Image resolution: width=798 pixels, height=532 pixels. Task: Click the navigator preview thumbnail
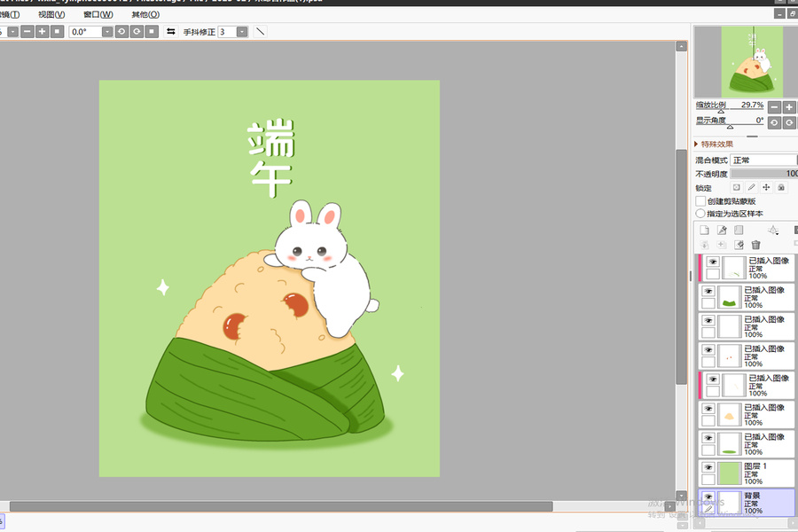click(x=752, y=62)
